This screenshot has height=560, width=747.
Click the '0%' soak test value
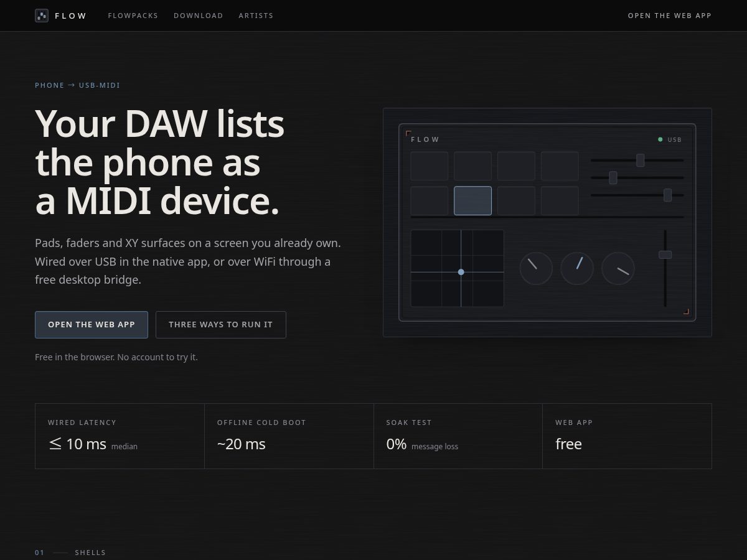(397, 444)
